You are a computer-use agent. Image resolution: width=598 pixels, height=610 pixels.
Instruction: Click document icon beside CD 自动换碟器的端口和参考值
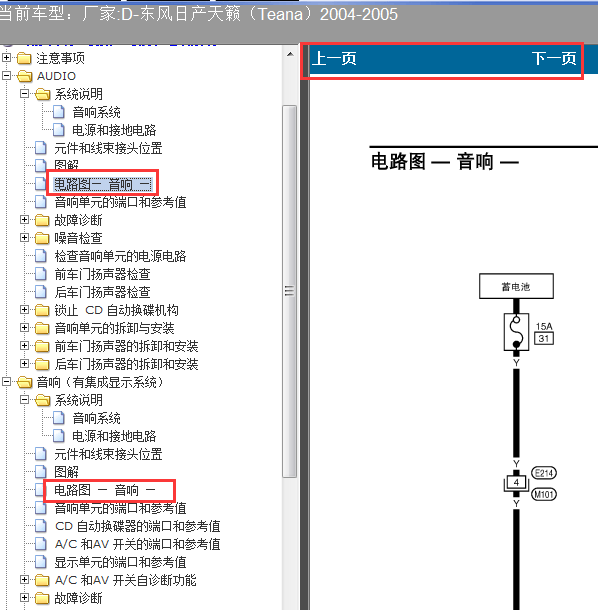(x=40, y=526)
